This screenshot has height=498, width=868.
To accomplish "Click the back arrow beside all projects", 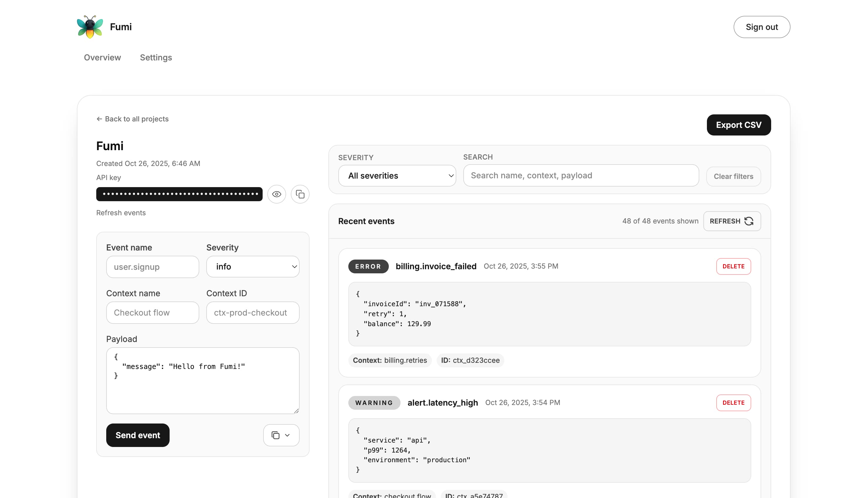I will tap(99, 119).
